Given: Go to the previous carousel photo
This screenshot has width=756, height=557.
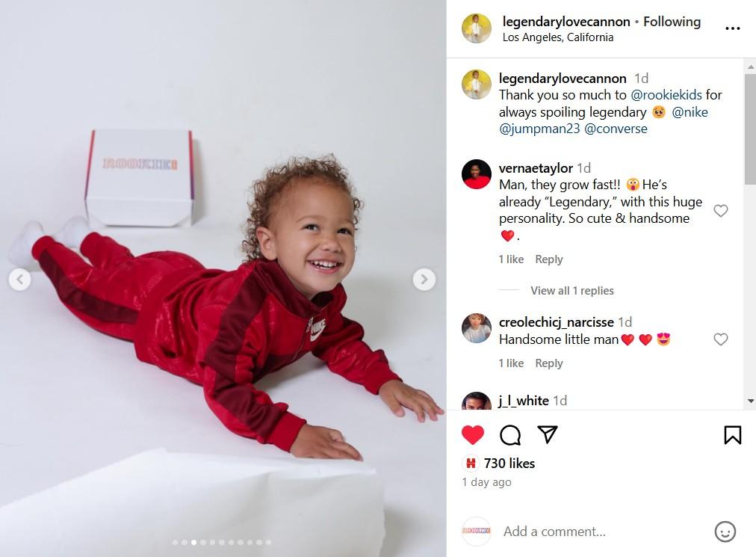Looking at the screenshot, I should (x=19, y=279).
